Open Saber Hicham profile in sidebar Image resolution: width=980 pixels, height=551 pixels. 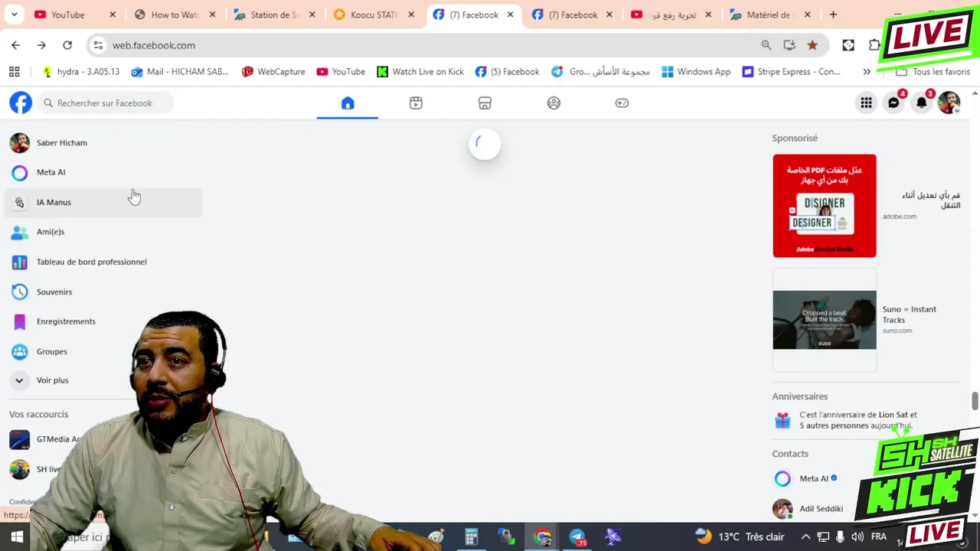pyautogui.click(x=104, y=142)
